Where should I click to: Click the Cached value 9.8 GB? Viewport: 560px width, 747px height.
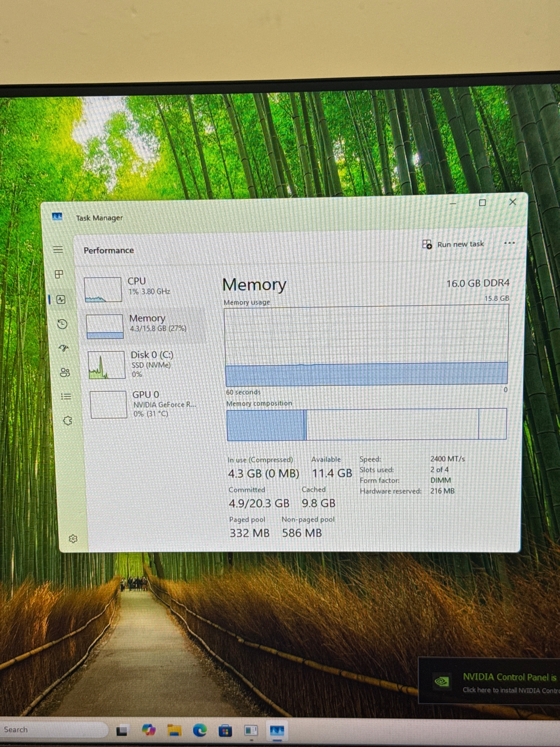[x=318, y=503]
